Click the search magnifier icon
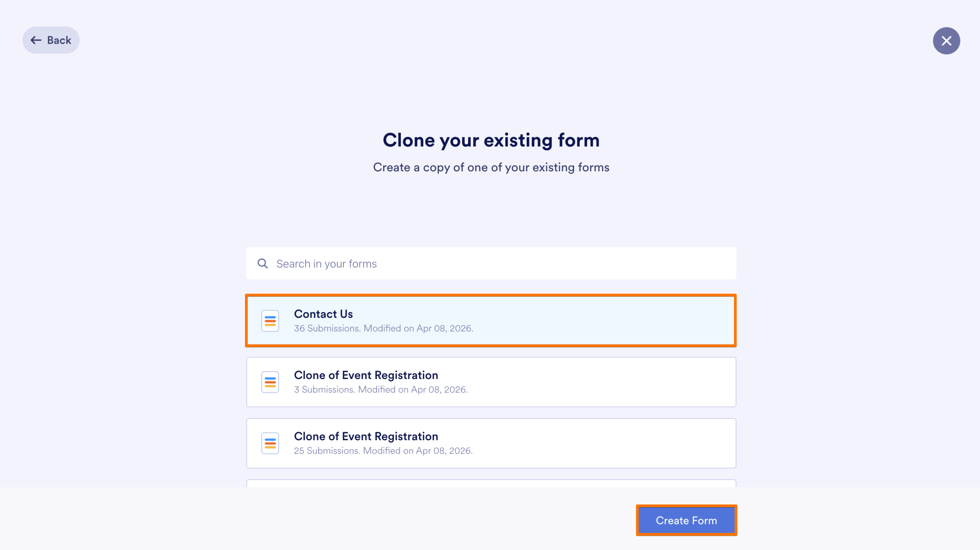 point(263,264)
